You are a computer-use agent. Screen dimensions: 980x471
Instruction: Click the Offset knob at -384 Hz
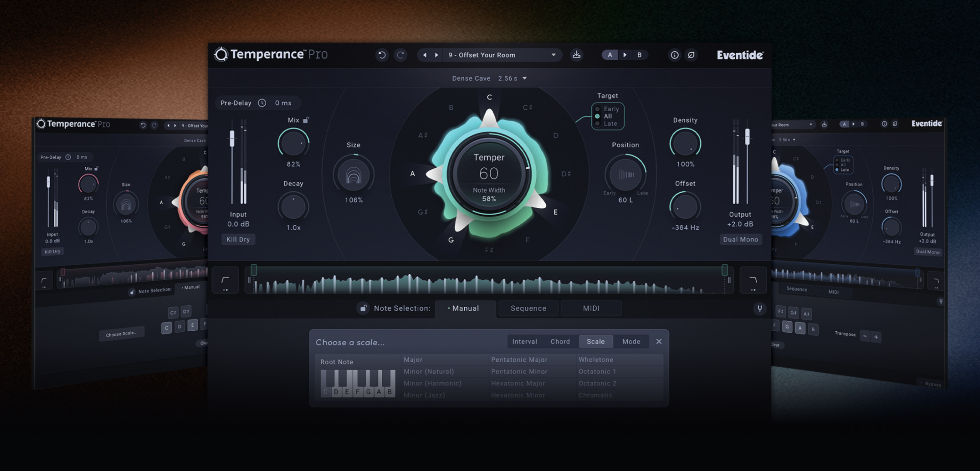pos(685,206)
